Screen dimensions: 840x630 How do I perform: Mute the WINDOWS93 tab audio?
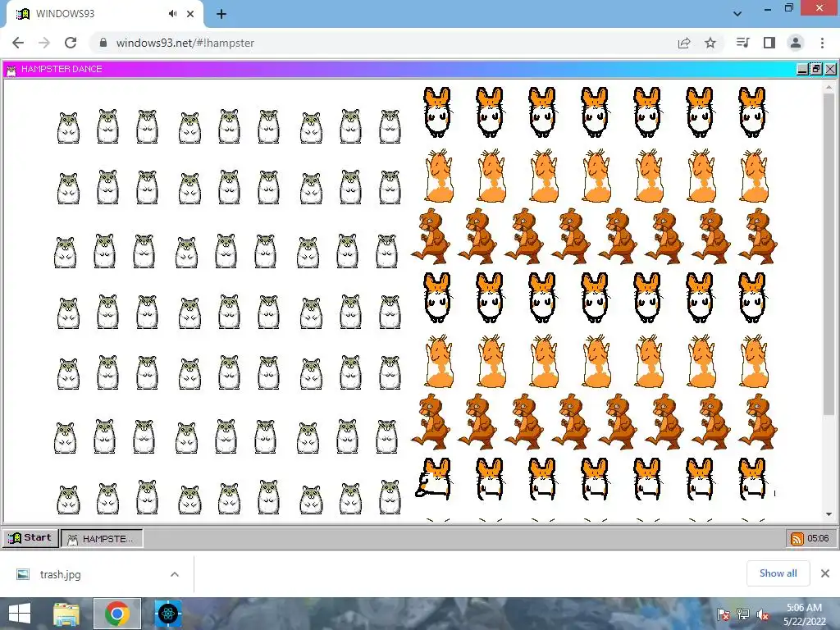[172, 14]
